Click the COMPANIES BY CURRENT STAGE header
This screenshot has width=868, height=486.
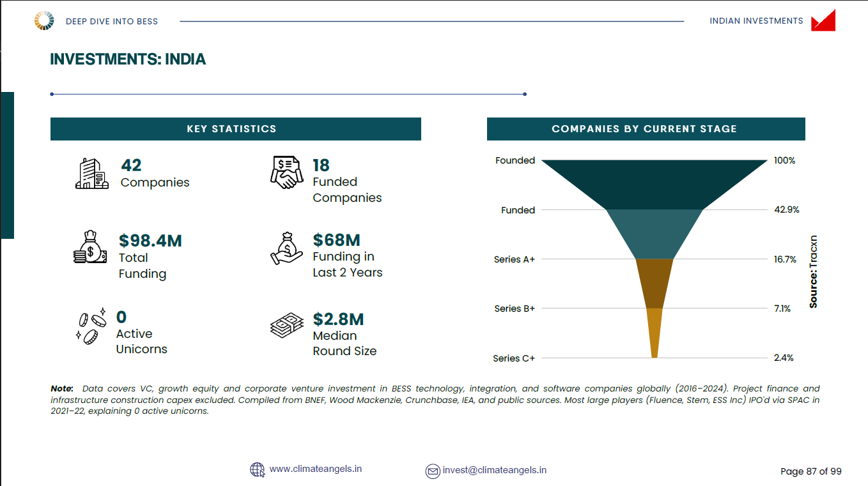point(646,129)
